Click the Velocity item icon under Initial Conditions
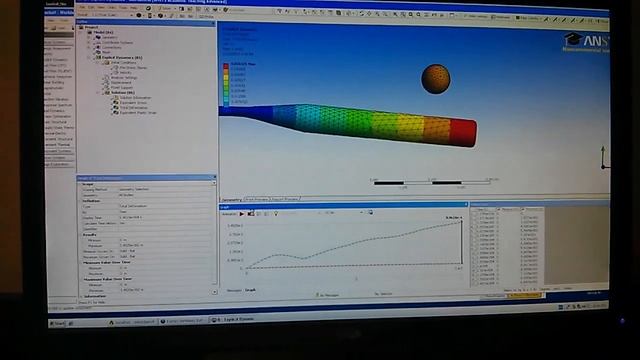This screenshot has height=360, width=640. point(116,72)
